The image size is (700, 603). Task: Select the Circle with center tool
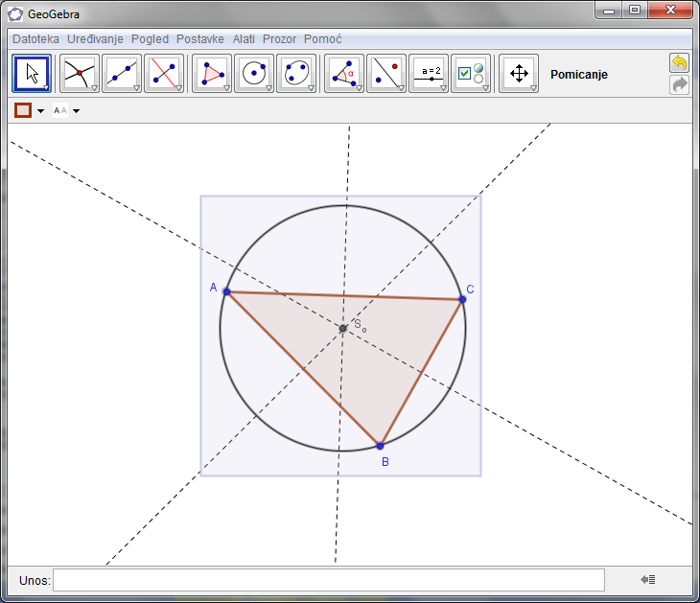click(254, 73)
